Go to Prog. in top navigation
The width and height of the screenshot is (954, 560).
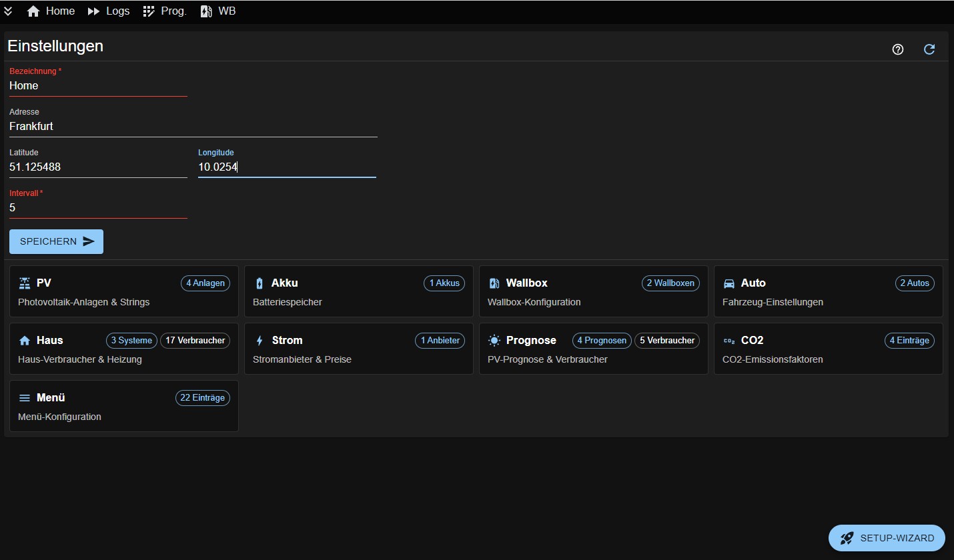(165, 11)
